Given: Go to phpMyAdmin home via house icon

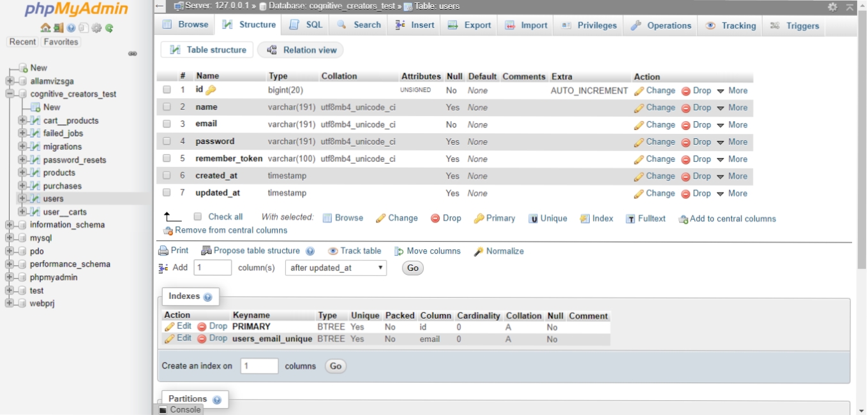Looking at the screenshot, I should click(x=45, y=28).
